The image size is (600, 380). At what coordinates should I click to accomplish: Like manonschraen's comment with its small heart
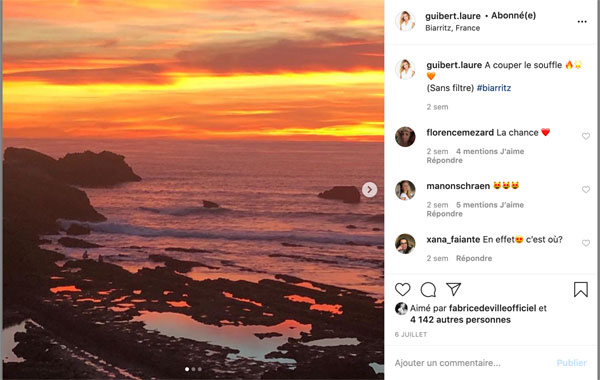(586, 189)
